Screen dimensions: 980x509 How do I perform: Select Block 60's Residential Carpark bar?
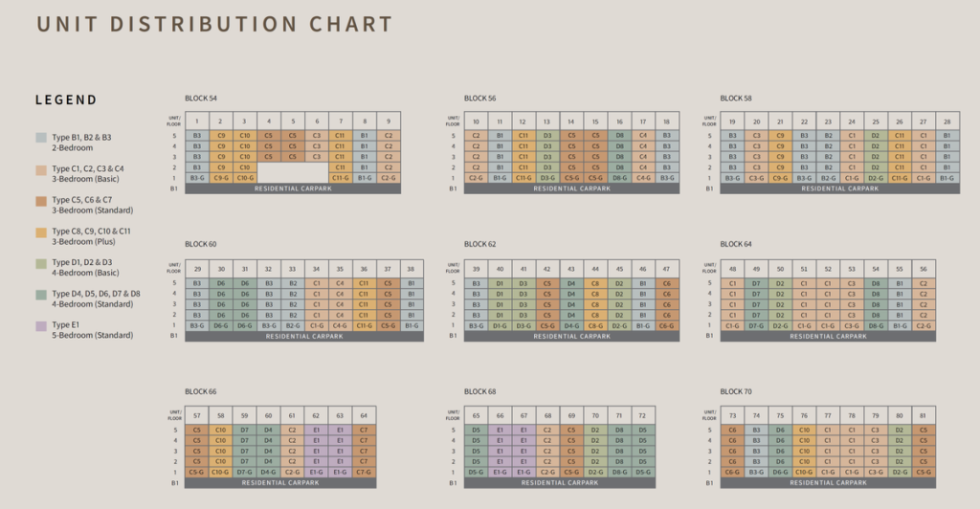pyautogui.click(x=303, y=337)
